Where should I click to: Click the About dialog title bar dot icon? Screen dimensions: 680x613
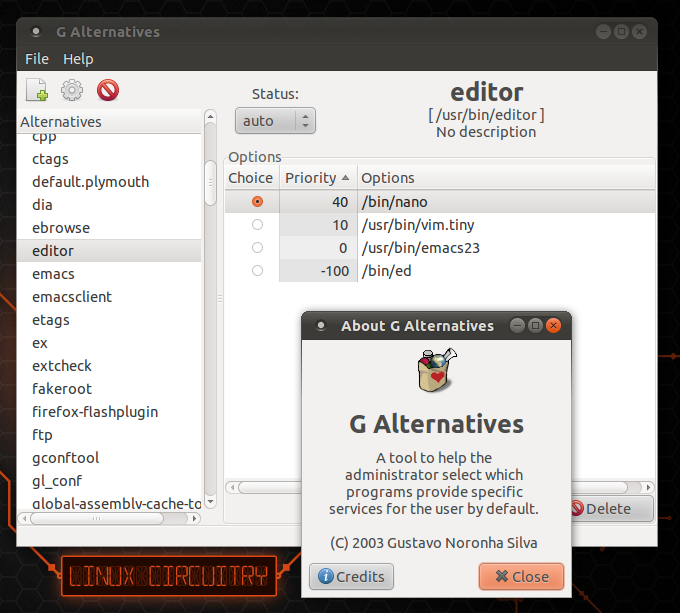pyautogui.click(x=321, y=326)
